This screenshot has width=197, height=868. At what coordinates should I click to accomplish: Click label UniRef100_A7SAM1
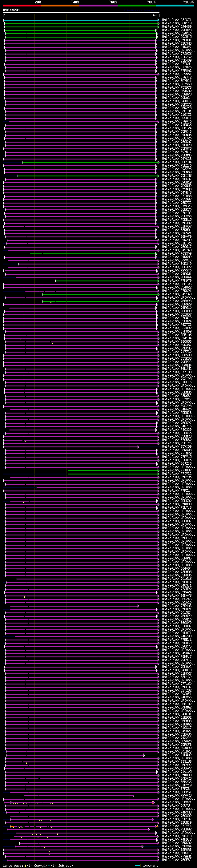click(176, 856)
